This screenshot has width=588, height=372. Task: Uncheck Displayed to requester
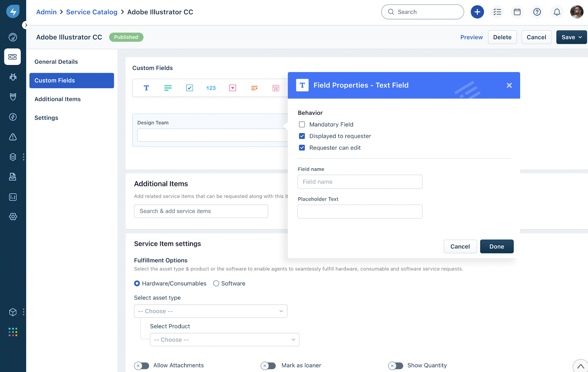(x=302, y=136)
